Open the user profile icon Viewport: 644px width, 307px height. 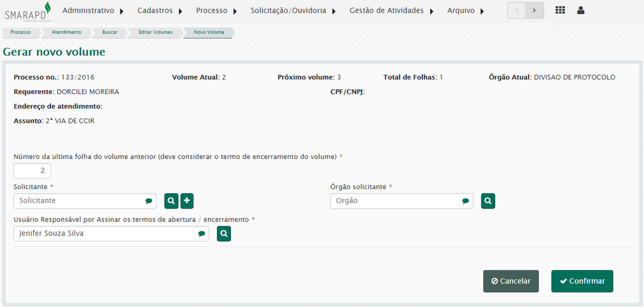click(581, 11)
